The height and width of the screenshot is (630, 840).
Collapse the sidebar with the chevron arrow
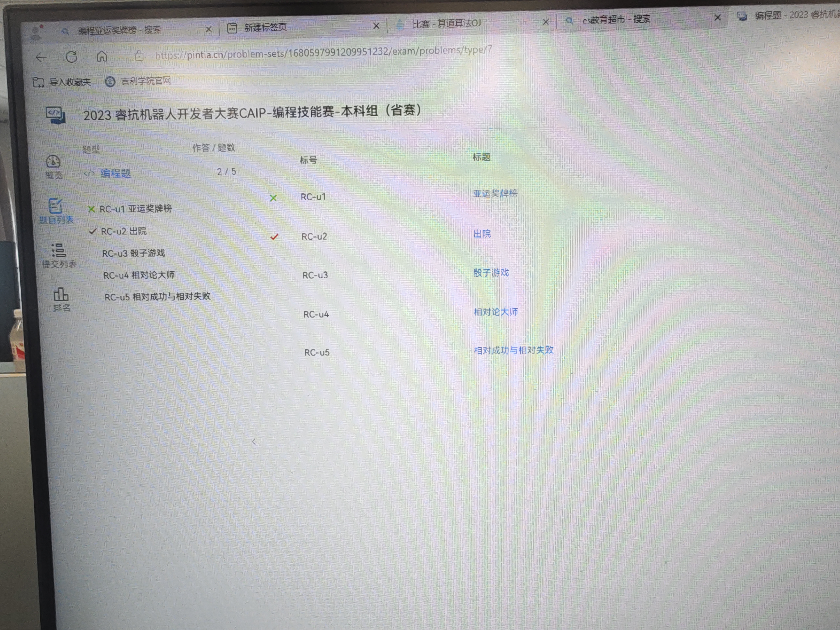coord(254,442)
